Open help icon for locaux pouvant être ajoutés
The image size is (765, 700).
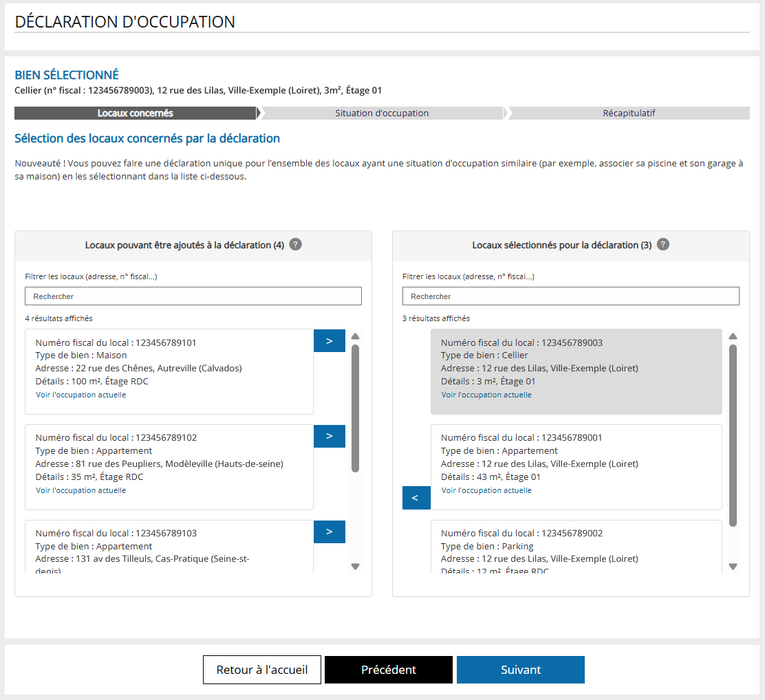(295, 244)
